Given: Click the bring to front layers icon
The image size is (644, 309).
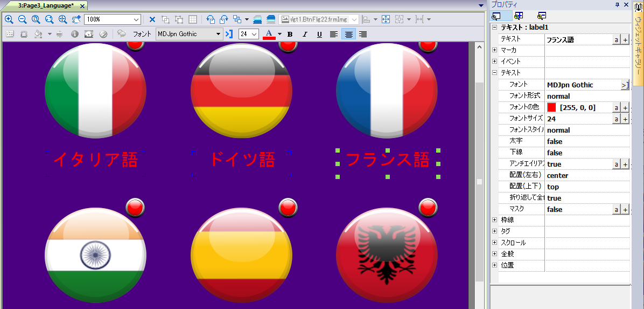Looking at the screenshot, I should (x=257, y=19).
